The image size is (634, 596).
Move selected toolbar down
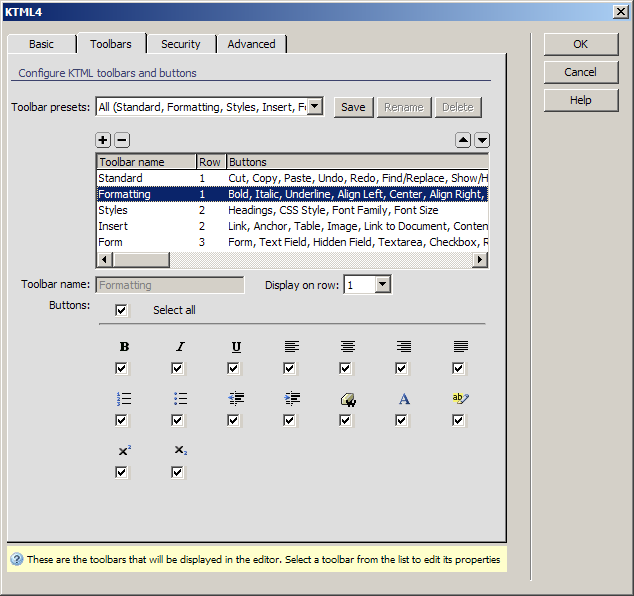[x=482, y=140]
